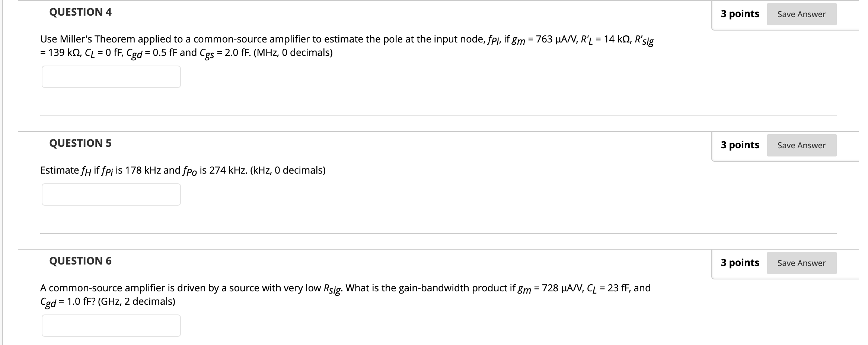Click Save Answer for Question 6

point(801,263)
